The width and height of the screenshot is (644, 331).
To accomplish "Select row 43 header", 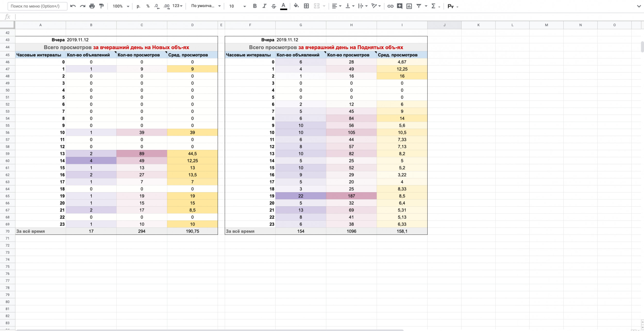I will pos(7,40).
